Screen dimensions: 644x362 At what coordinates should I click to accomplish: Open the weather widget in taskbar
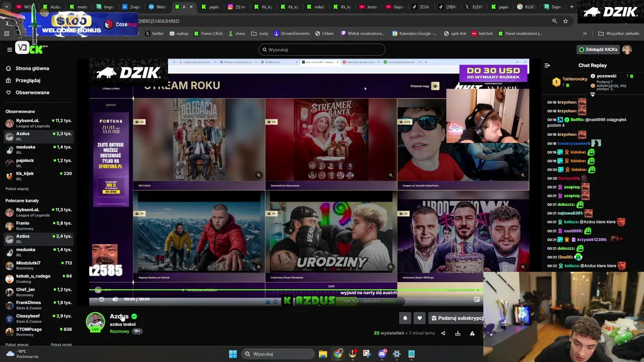pyautogui.click(x=21, y=354)
